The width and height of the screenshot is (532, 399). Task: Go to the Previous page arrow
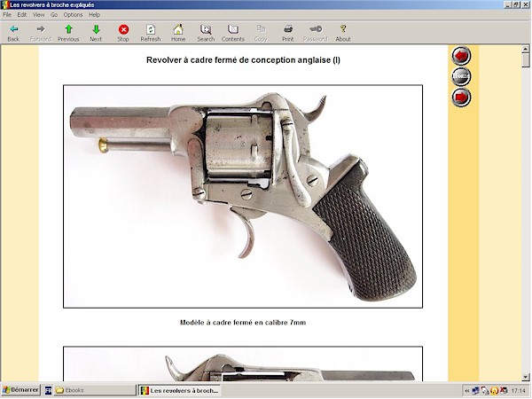tap(68, 33)
